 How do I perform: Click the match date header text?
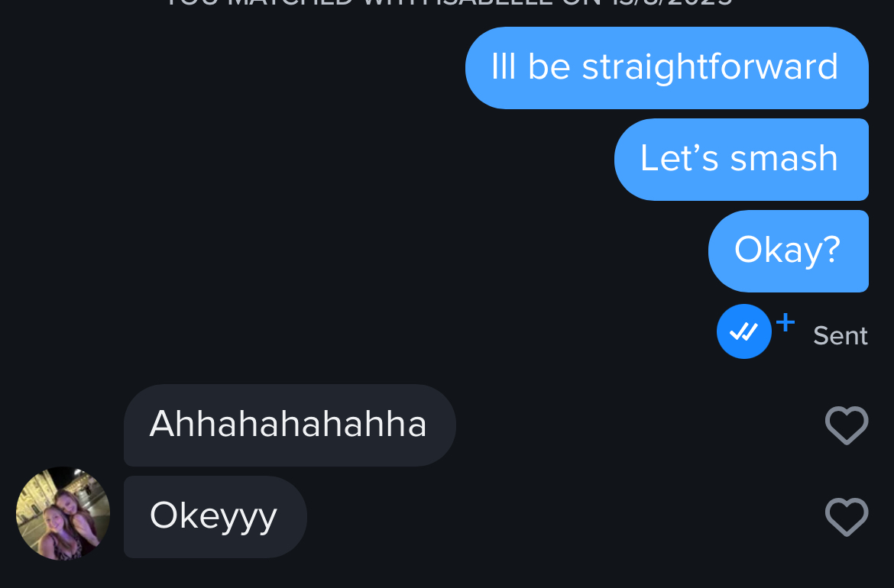[x=449, y=3]
